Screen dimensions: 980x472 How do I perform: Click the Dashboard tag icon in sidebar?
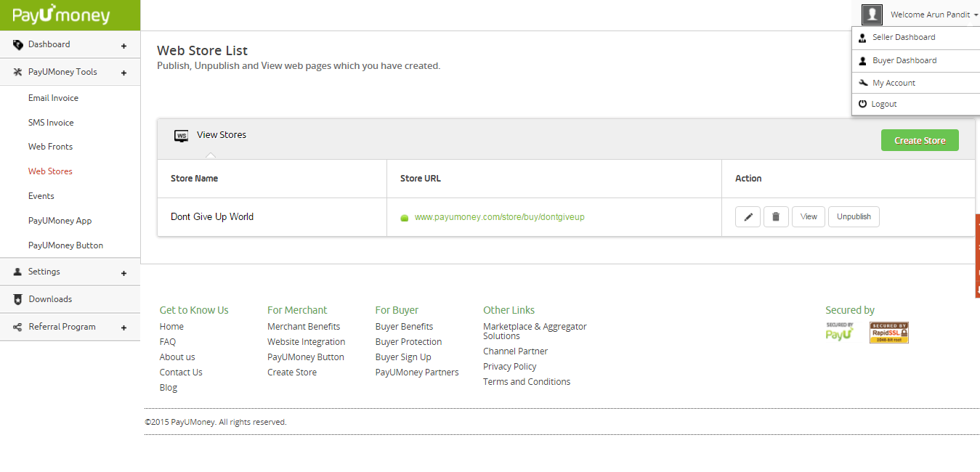18,45
